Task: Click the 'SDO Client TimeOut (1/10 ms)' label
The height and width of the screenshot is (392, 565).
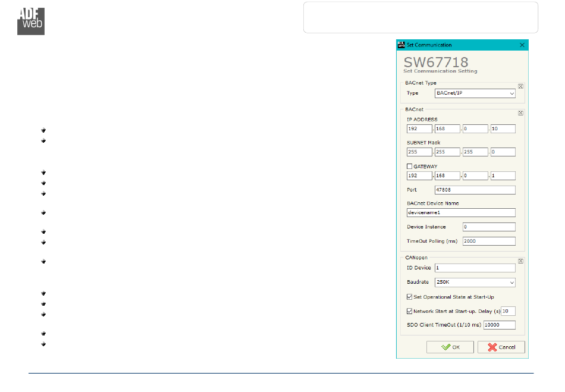Action: 444,325
